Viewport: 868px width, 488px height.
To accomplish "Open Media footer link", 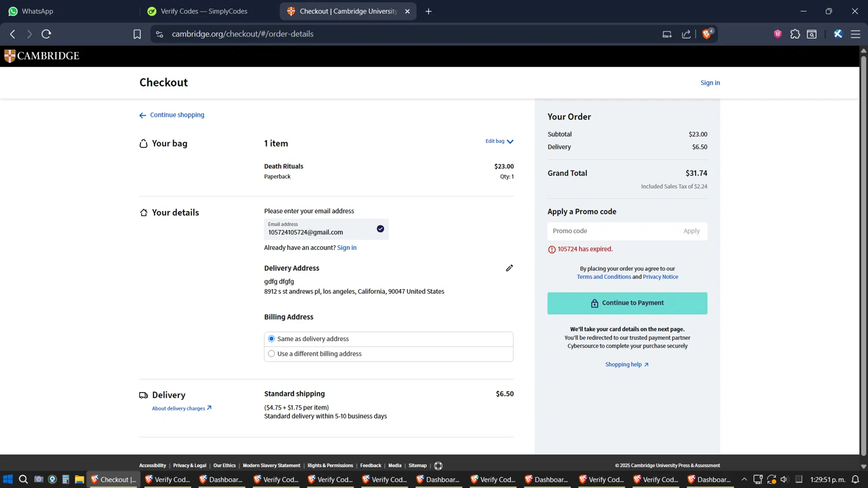I will coord(395,465).
